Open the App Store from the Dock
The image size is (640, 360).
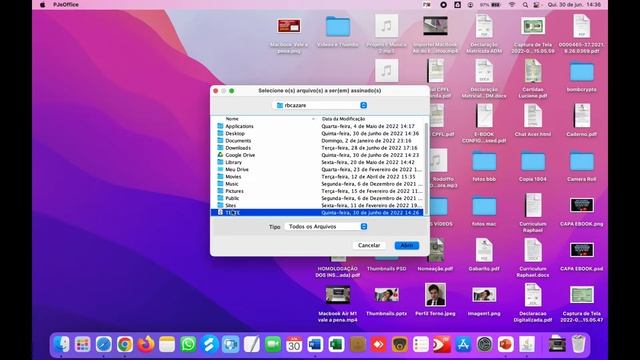pos(463,344)
